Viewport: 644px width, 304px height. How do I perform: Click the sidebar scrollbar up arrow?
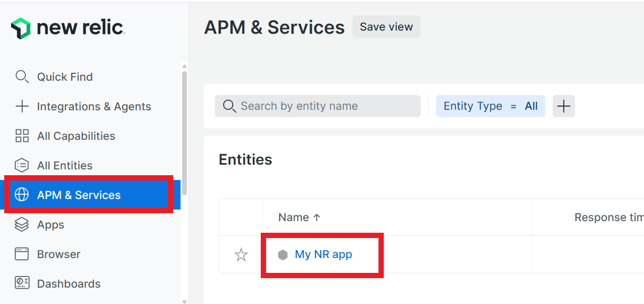pos(184,66)
